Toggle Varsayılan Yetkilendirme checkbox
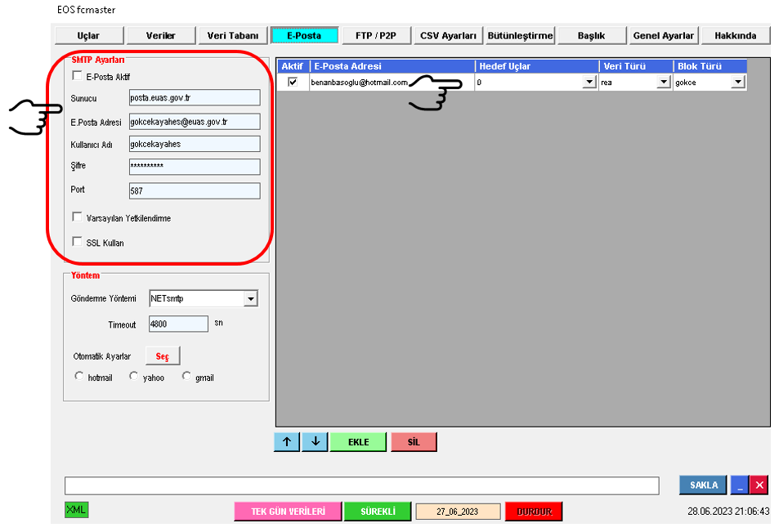The height and width of the screenshot is (532, 779). 77,217
